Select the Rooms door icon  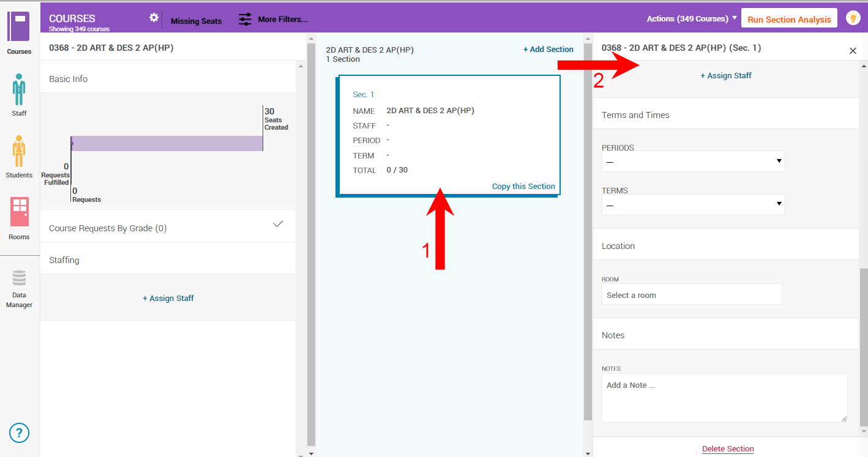(x=19, y=212)
